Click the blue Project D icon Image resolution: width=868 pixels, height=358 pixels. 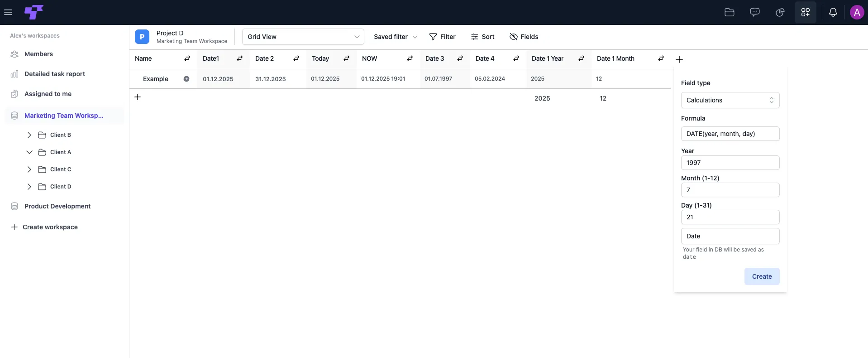coord(142,37)
